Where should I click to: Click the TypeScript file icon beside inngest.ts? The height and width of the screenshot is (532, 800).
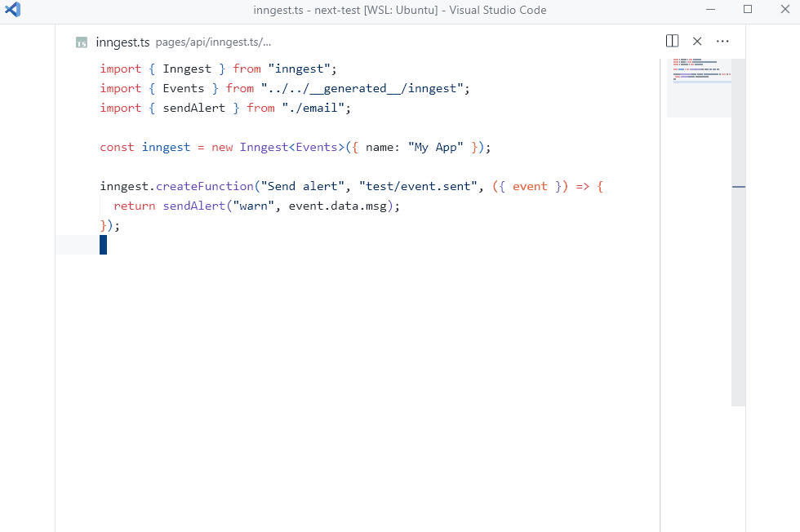[81, 42]
